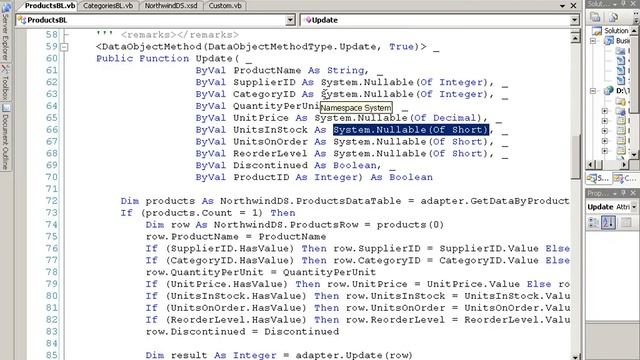Click the second Solution Explorer toolbar icon
Screen dimensions: 640x360
click(613, 18)
